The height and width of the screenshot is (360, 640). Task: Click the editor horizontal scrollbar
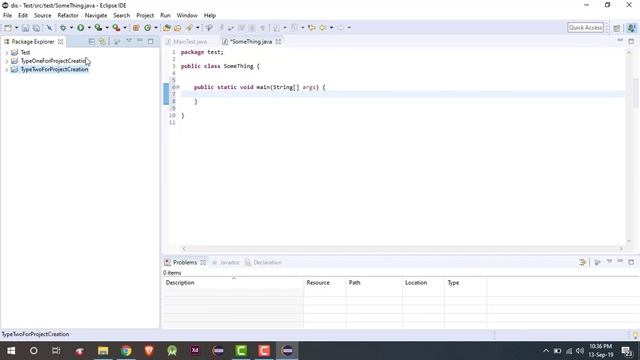402,249
